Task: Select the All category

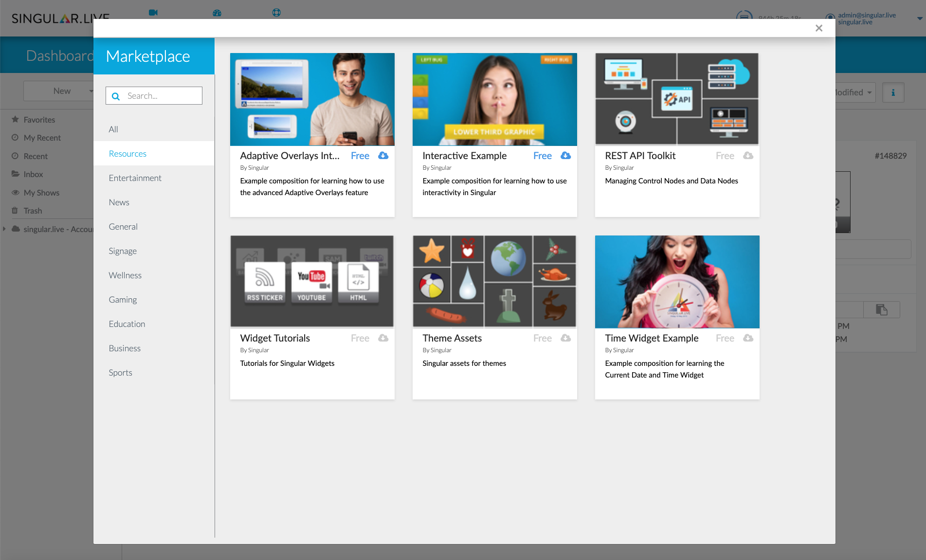Action: pos(154,129)
